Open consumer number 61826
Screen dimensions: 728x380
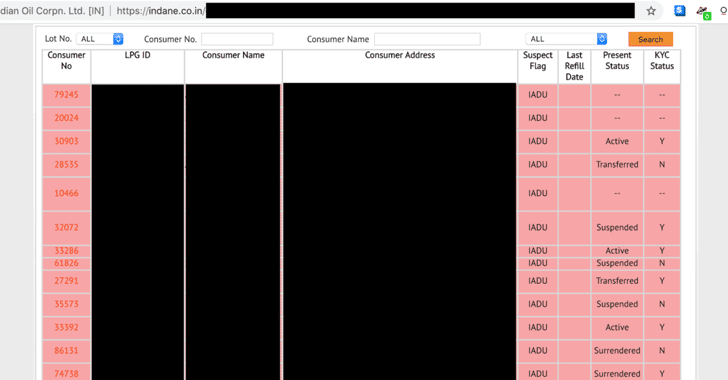pos(66,263)
